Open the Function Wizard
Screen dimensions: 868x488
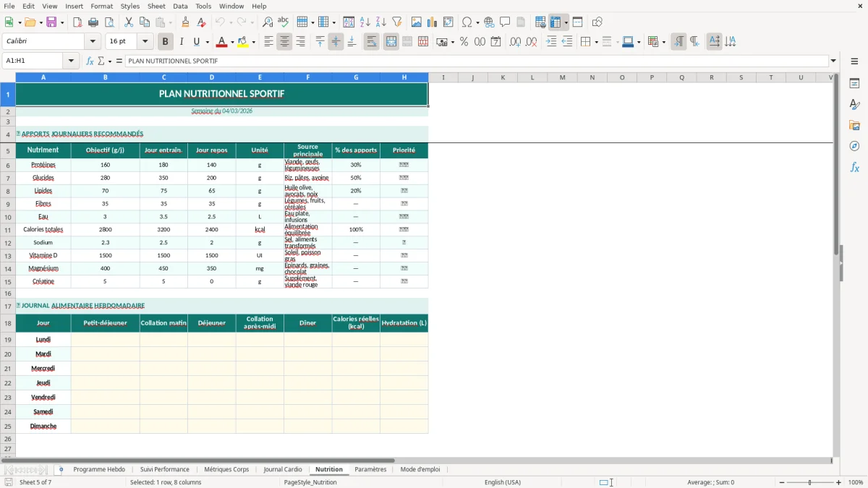[90, 61]
